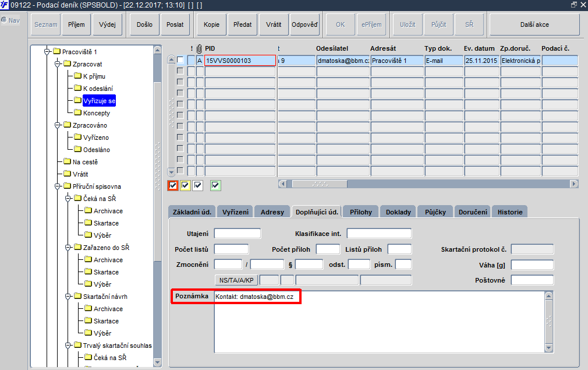Viewport: 588px width, 370px height.
Task: Click the Váha [g] input field
Action: 532,265
